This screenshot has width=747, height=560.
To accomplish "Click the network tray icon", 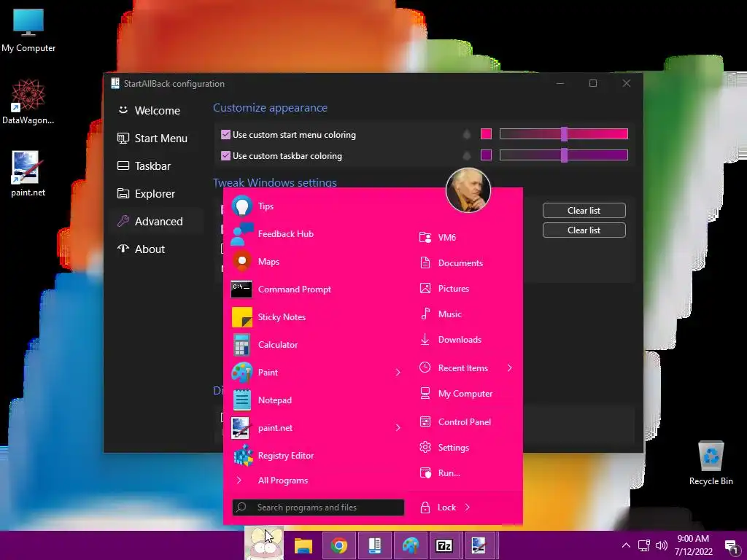I will pyautogui.click(x=644, y=545).
